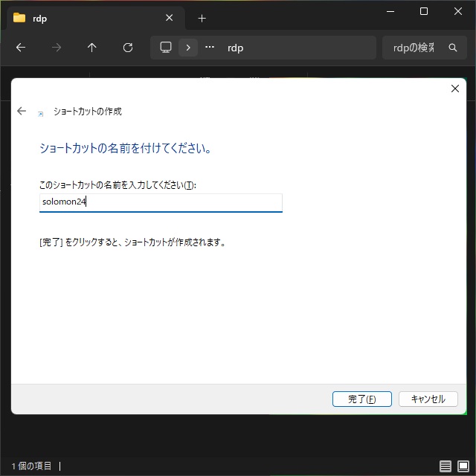
Task: Click the rdp search box
Action: point(413,48)
